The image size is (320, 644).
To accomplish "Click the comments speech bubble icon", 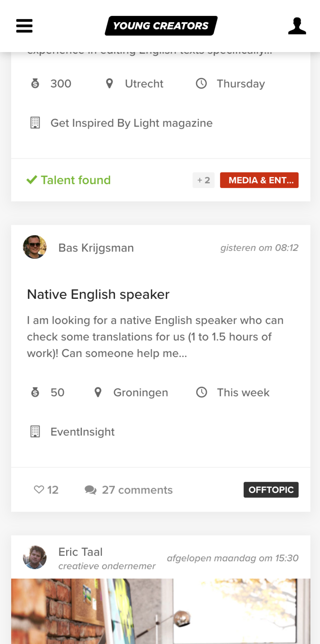I will point(91,490).
